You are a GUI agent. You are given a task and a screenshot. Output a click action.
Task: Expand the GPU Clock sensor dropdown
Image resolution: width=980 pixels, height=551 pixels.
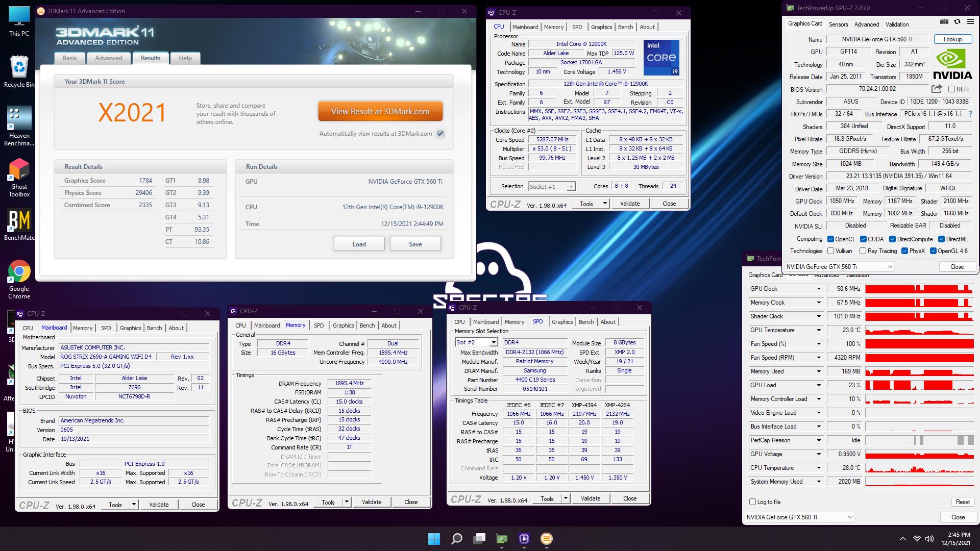pyautogui.click(x=819, y=289)
